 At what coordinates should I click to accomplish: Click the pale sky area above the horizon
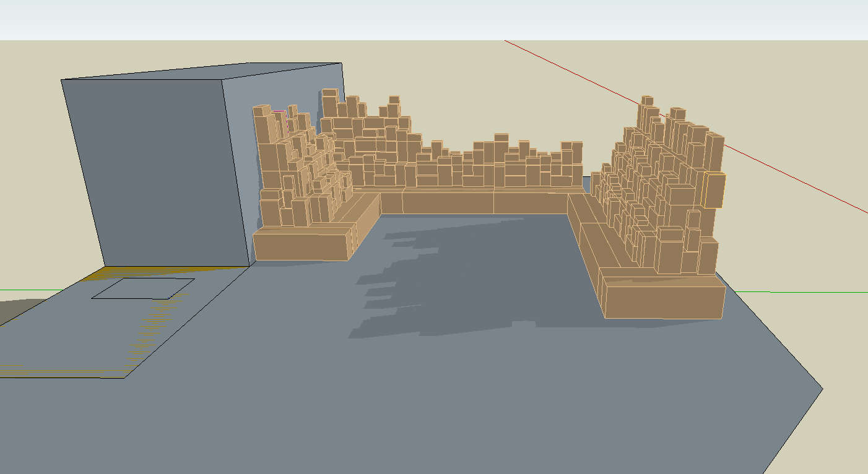pyautogui.click(x=433, y=19)
